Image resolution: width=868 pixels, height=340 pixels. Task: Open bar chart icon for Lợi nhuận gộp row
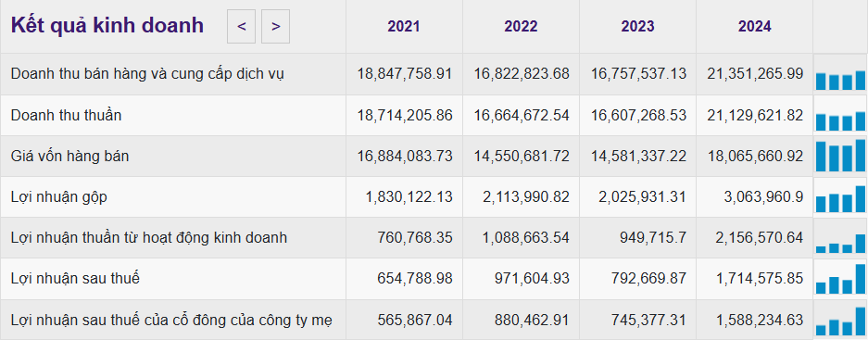840,197
